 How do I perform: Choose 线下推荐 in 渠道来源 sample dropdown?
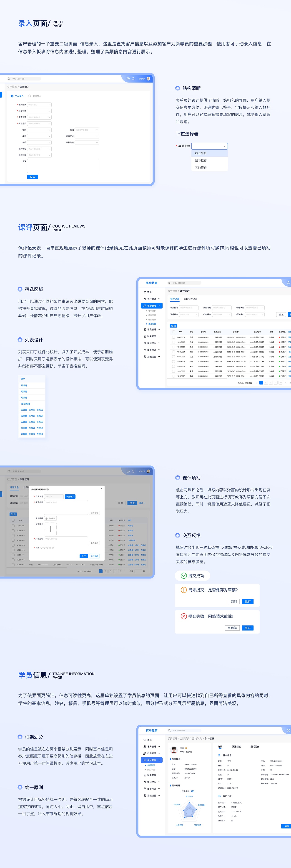pyautogui.click(x=209, y=160)
